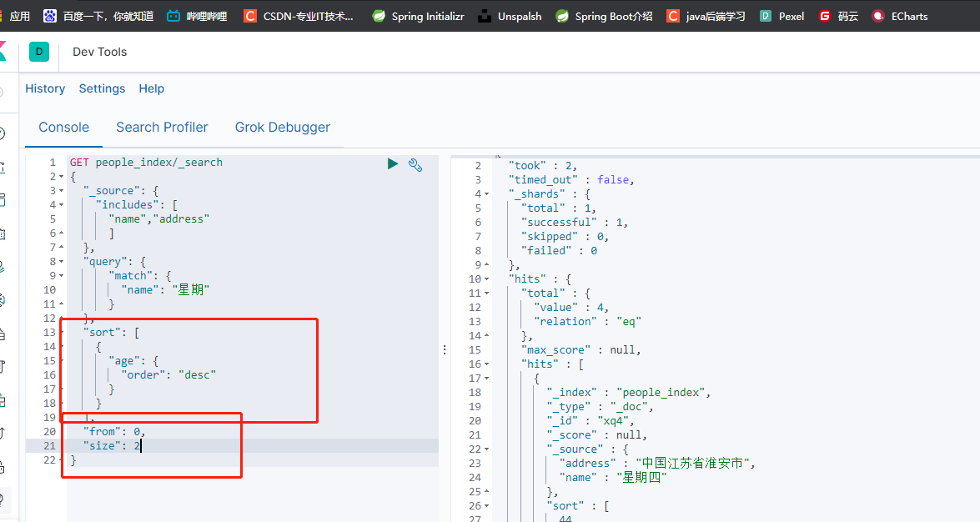Click "failed" : 0 in response
The width and height of the screenshot is (980, 522).
(559, 251)
